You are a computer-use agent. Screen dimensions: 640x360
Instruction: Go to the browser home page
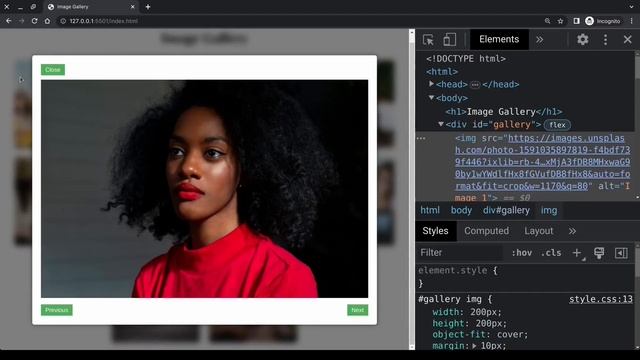47,21
